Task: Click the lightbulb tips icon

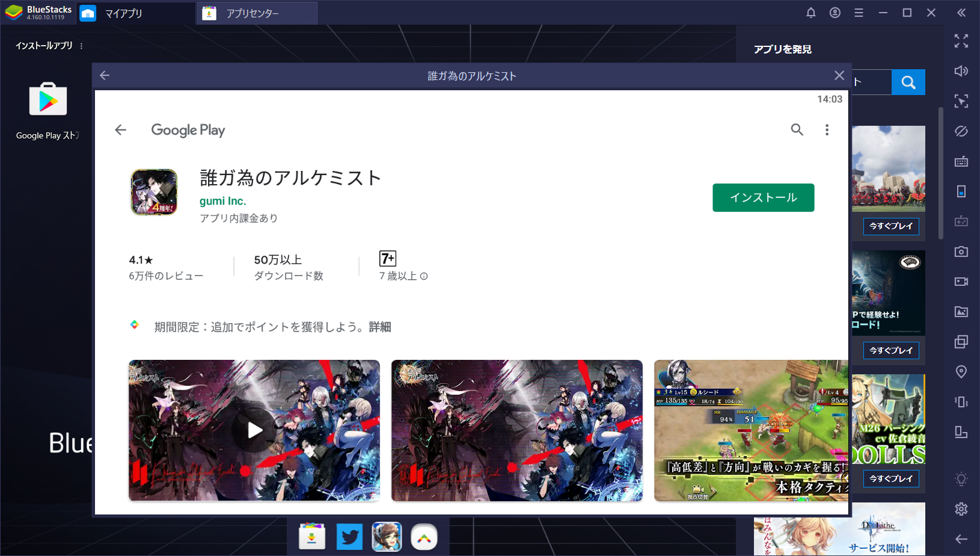Action: [x=961, y=479]
